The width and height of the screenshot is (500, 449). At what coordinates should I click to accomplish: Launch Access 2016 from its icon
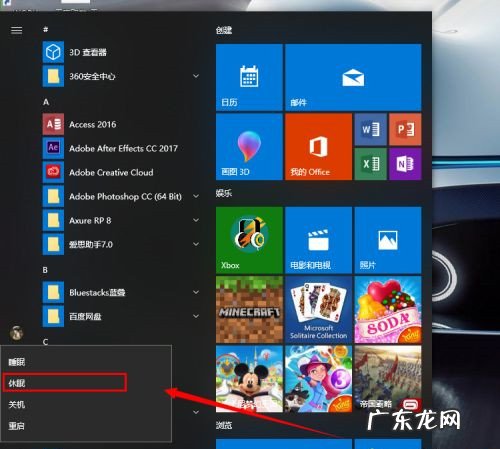[x=53, y=124]
